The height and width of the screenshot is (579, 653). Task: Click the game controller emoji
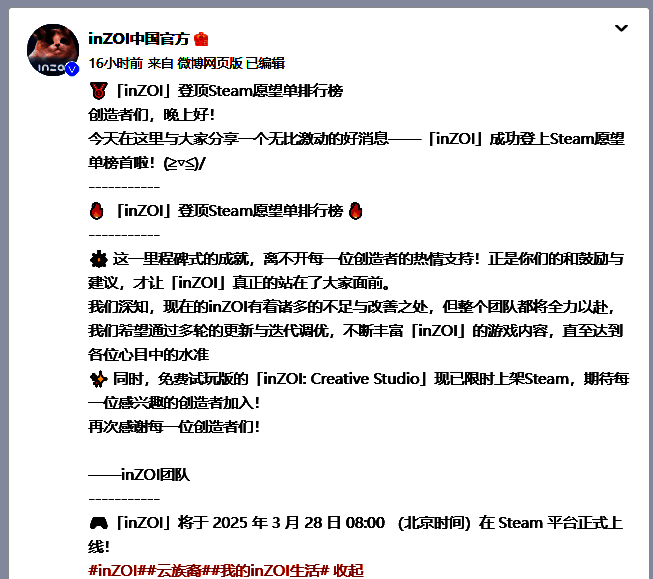coord(98,523)
